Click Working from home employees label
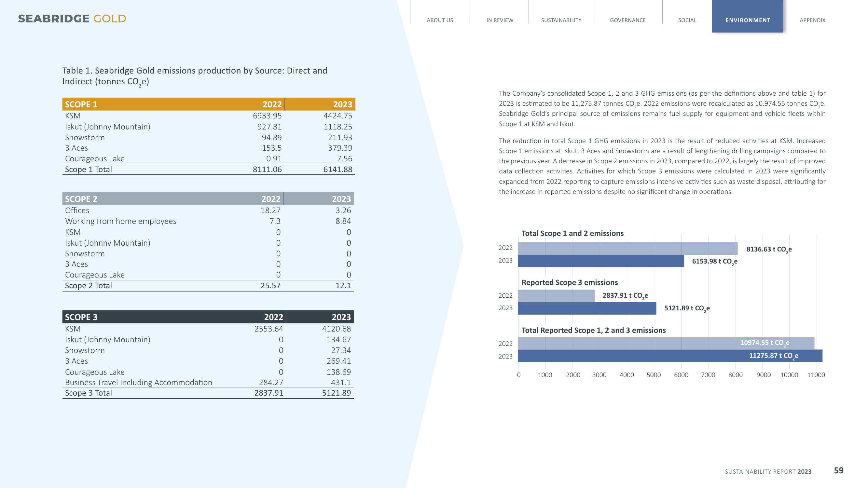The height and width of the screenshot is (488, 868). point(121,221)
